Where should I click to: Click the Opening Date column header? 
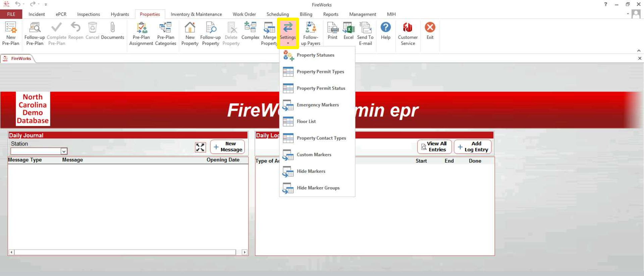pos(223,160)
